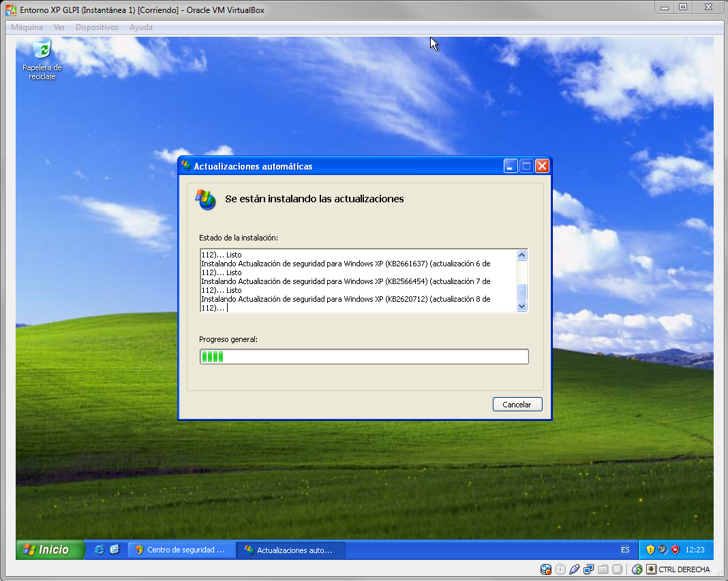728x581 pixels.
Task: Click the VirtualBox network adapters indicator
Action: pyautogui.click(x=589, y=569)
